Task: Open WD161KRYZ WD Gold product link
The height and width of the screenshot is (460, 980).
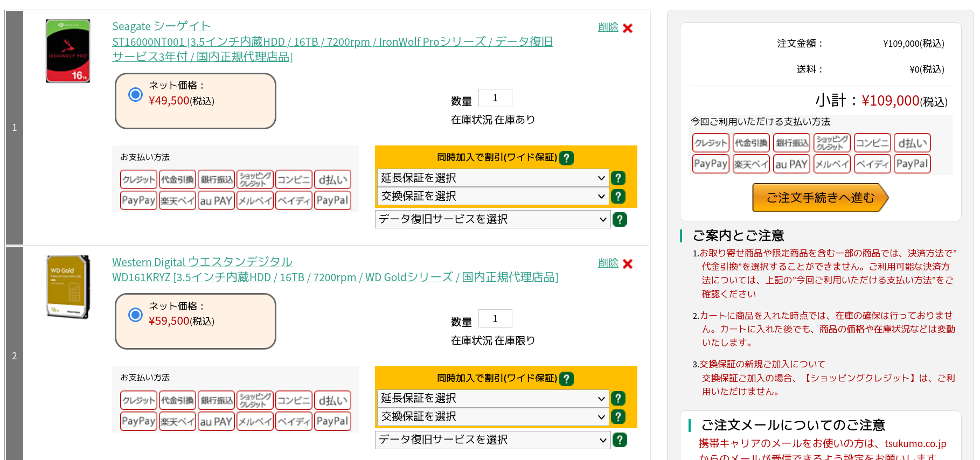Action: (335, 277)
